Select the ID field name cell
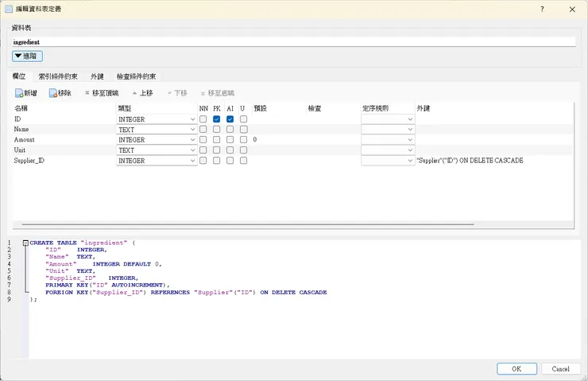This screenshot has width=588, height=381. coord(64,119)
